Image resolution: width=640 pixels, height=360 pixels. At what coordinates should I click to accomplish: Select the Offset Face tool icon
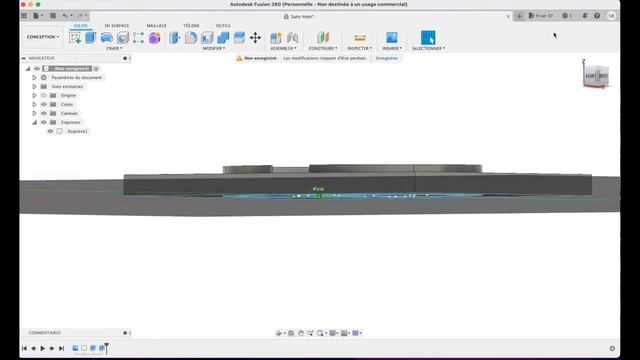[239, 38]
